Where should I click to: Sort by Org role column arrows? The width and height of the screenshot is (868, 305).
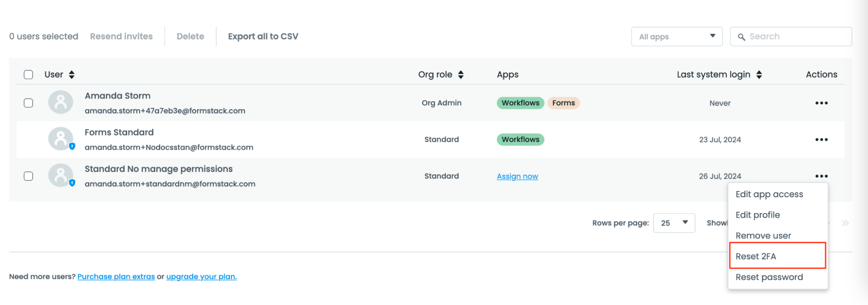click(461, 75)
